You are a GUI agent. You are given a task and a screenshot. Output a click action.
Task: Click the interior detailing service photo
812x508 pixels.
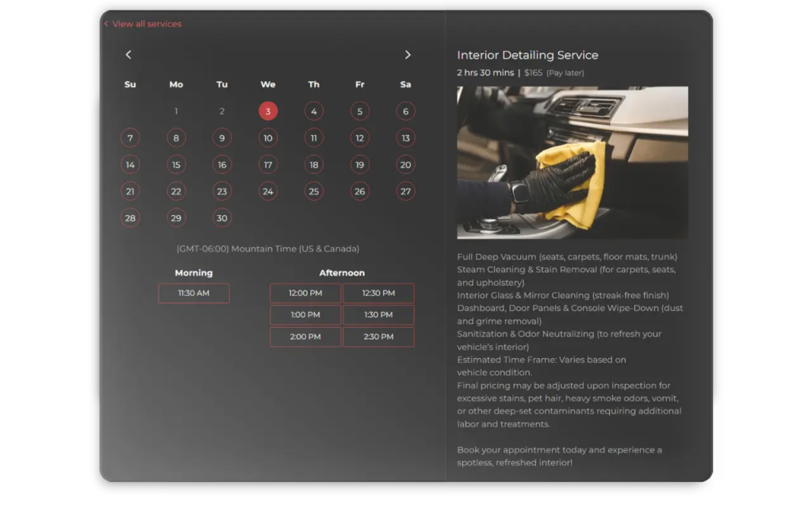573,163
